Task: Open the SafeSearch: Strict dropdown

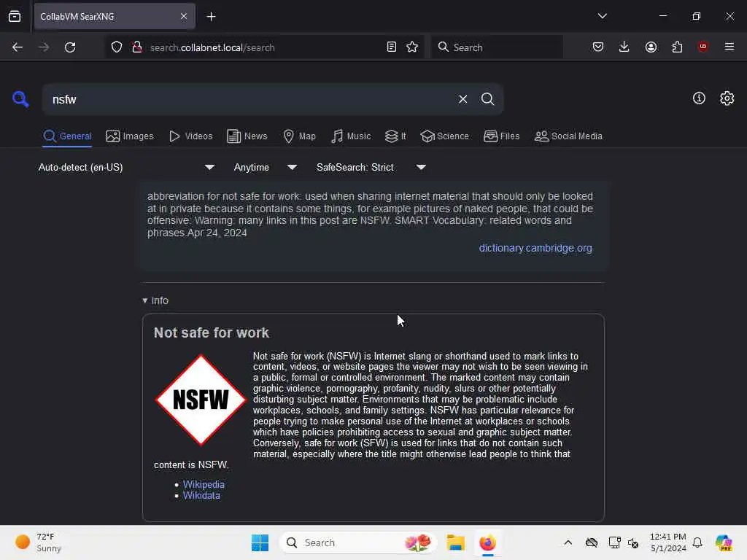Action: 371,167
